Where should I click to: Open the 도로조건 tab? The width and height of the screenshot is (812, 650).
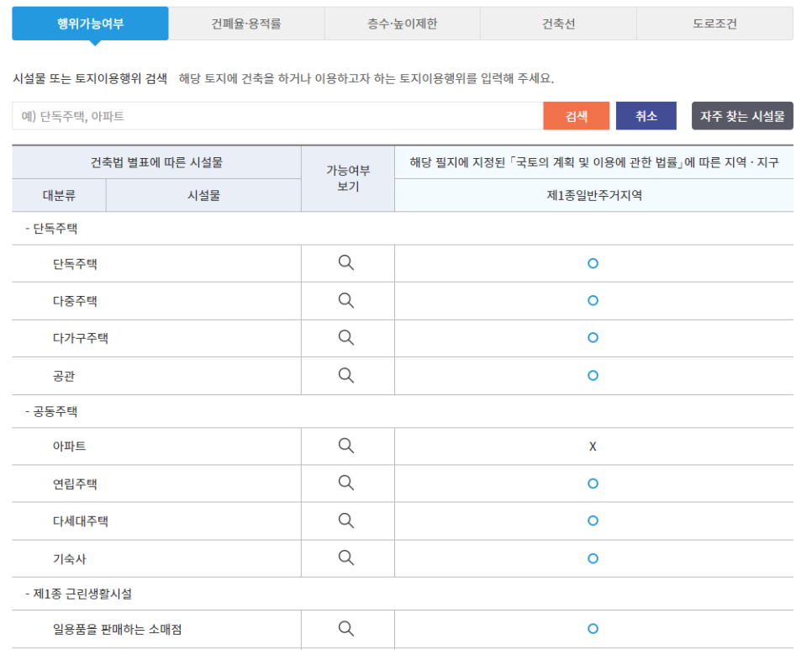[714, 24]
